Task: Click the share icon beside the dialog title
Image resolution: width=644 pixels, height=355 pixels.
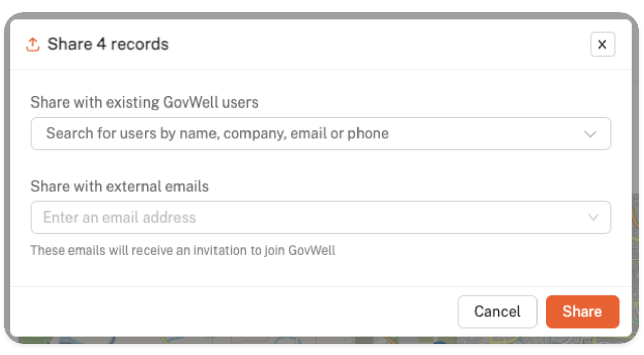Action: [x=32, y=45]
